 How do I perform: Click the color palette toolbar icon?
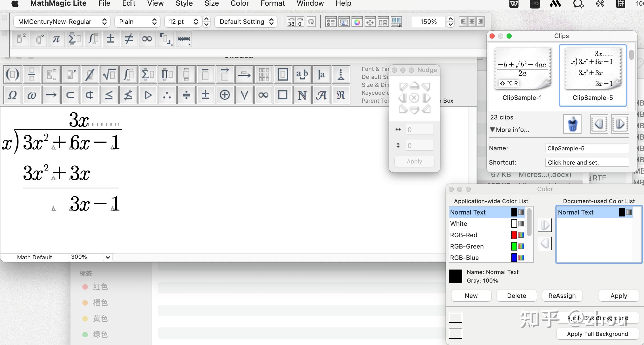357,22
